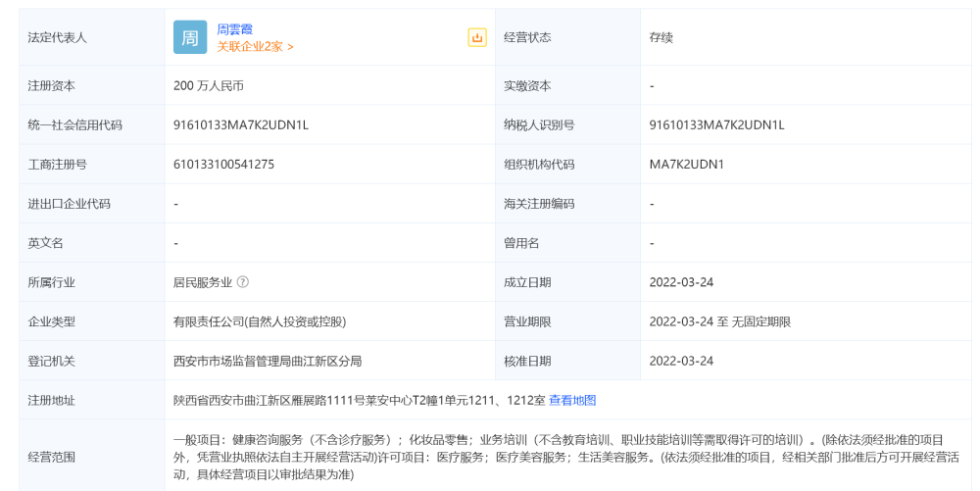Open the 周雲霞 legal representative link
The width and height of the screenshot is (980, 491).
pos(235,29)
